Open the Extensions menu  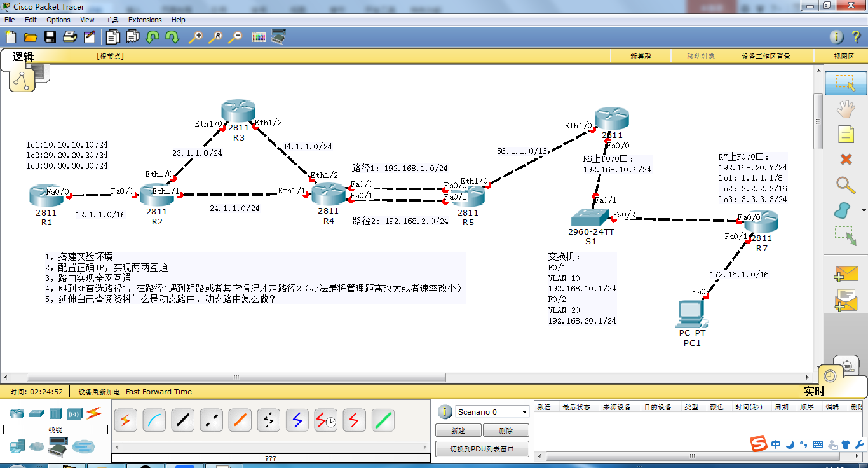pos(145,20)
